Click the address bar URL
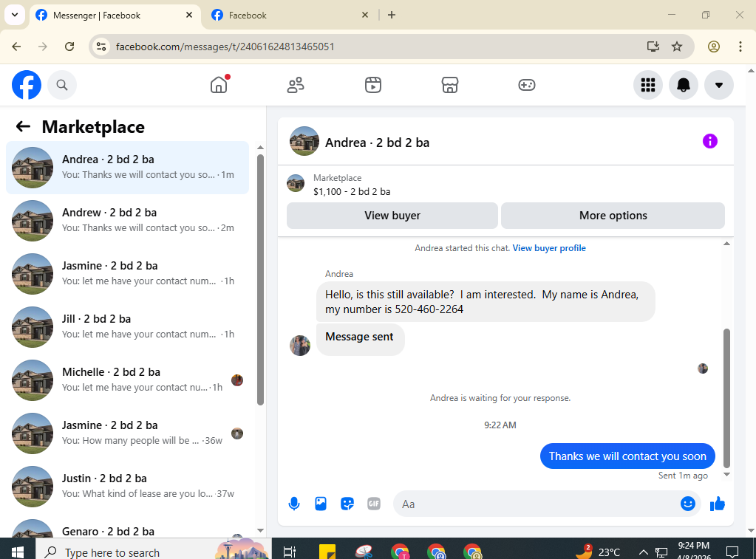The image size is (756, 559). click(225, 47)
